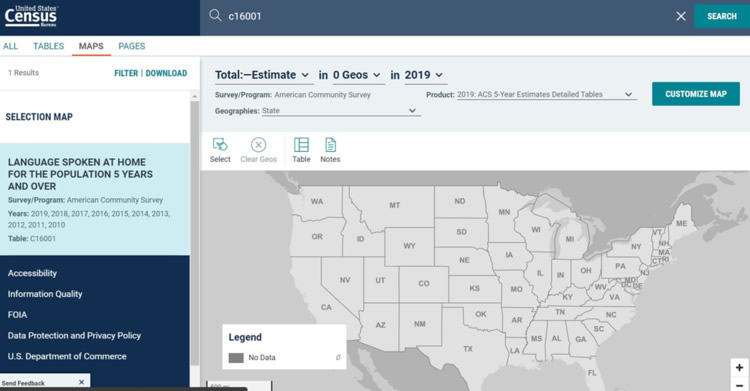Screen dimensions: 750x391
Task: Open the Information Quality link
Action: (x=45, y=294)
